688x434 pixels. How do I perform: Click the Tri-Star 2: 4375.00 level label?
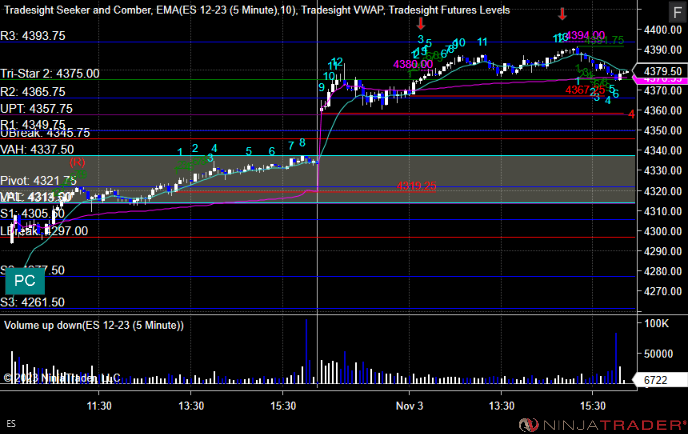[x=50, y=74]
